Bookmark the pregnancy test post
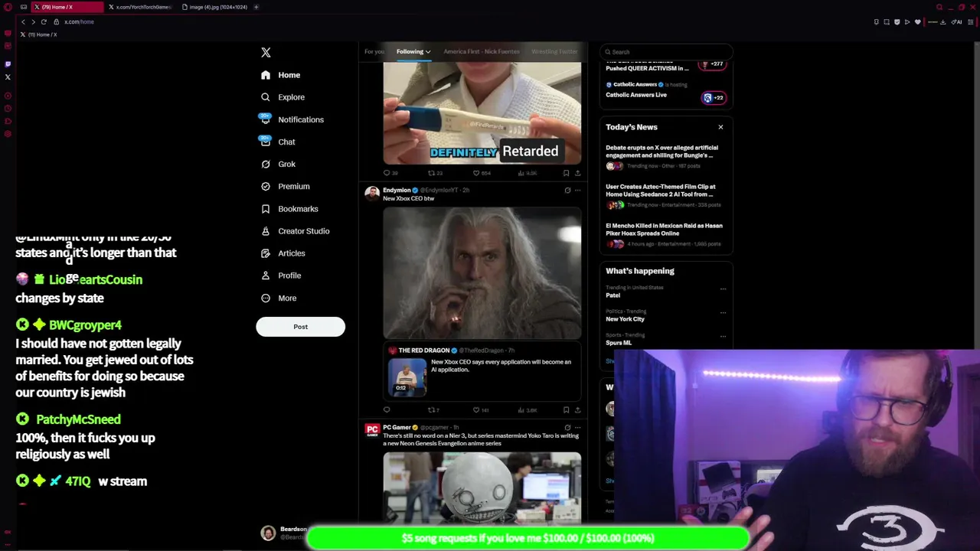Image resolution: width=980 pixels, height=551 pixels. 567,173
